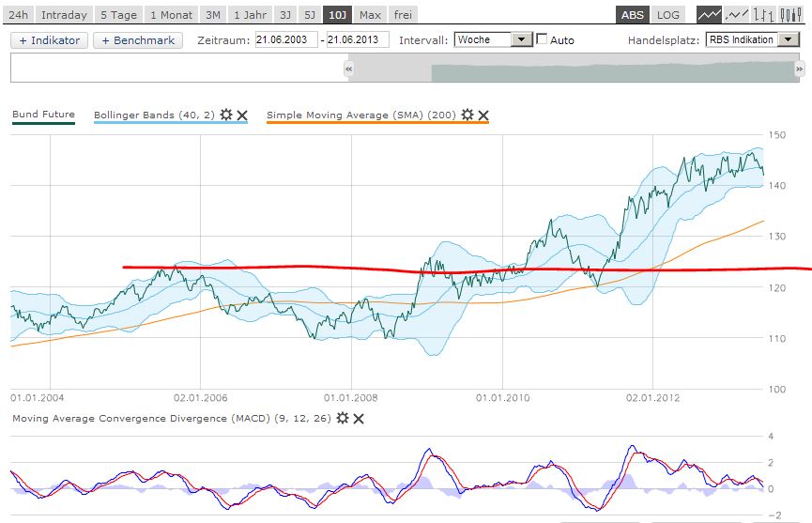Switch to LOG scale mode
The width and height of the screenshot is (812, 523).
point(667,15)
